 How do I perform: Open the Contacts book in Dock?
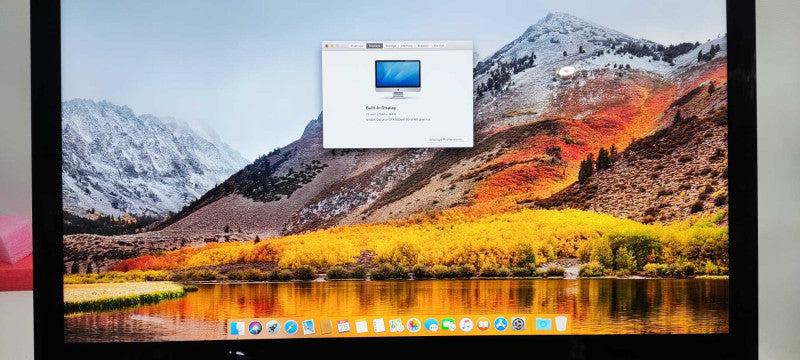tap(326, 327)
